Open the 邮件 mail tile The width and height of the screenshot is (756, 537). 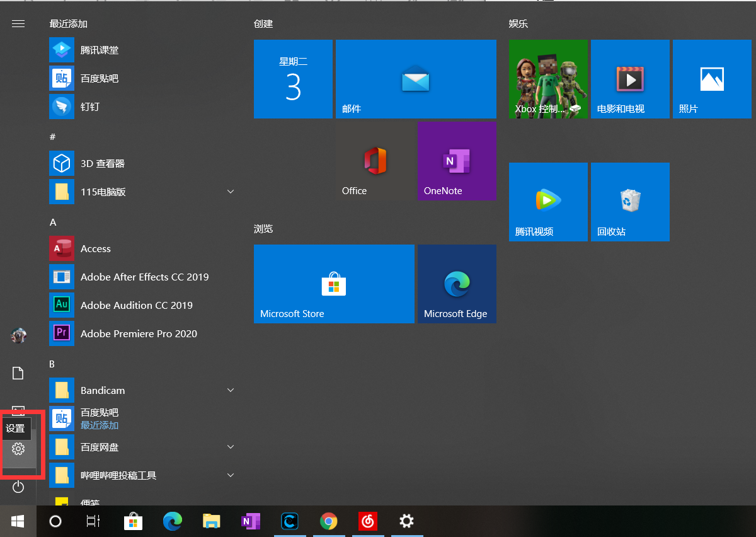click(416, 79)
